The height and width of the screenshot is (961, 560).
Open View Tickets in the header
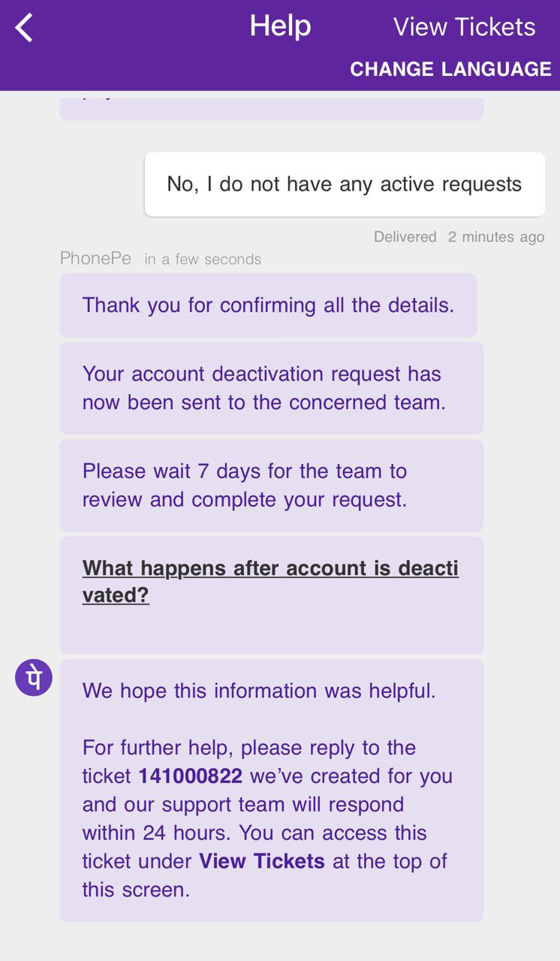tap(464, 27)
